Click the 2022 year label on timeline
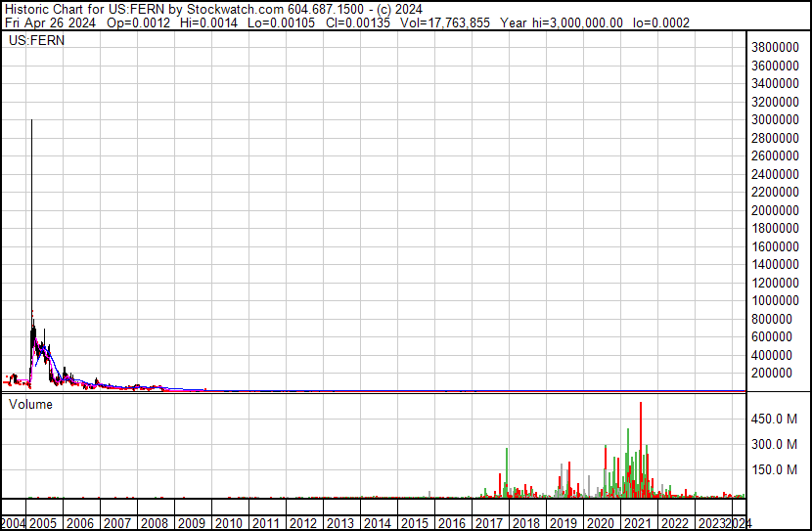 click(x=675, y=523)
